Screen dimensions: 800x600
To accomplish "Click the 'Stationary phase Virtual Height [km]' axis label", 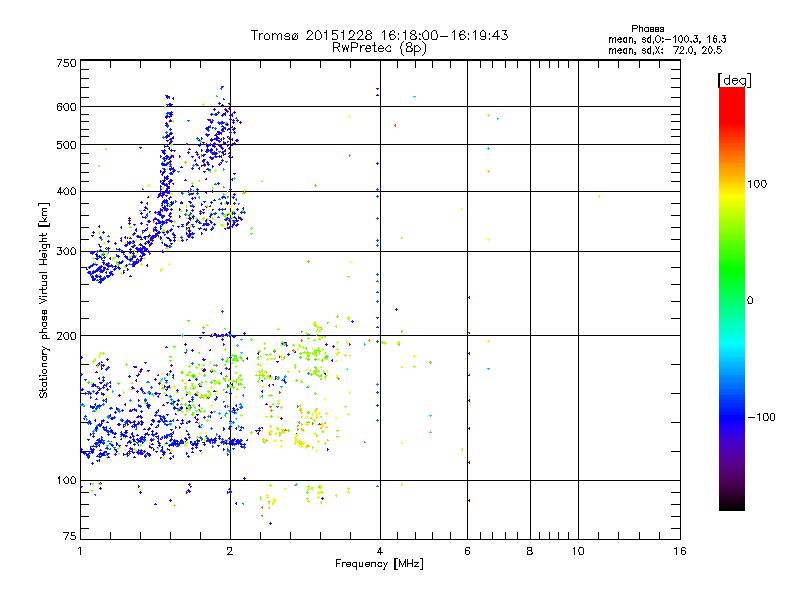I will (x=44, y=301).
